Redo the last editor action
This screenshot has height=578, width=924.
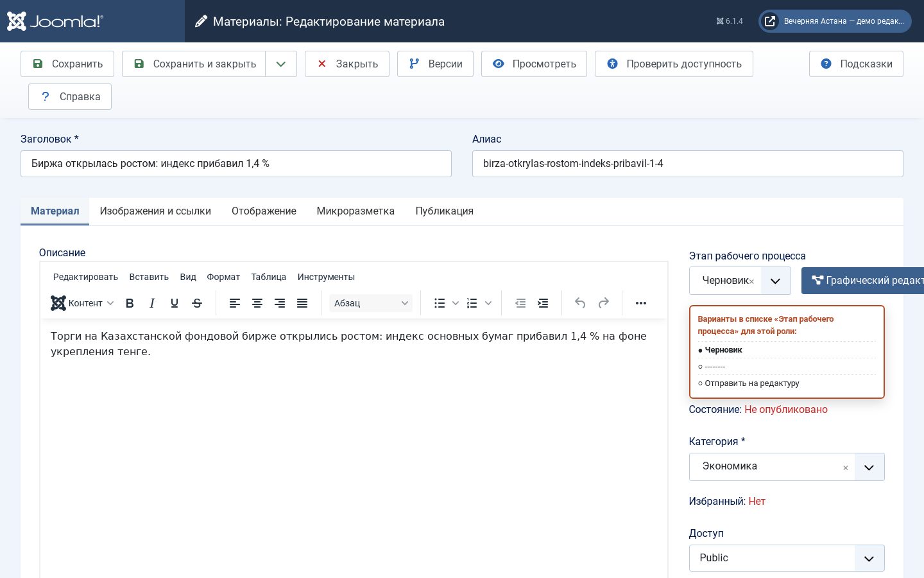pyautogui.click(x=603, y=303)
